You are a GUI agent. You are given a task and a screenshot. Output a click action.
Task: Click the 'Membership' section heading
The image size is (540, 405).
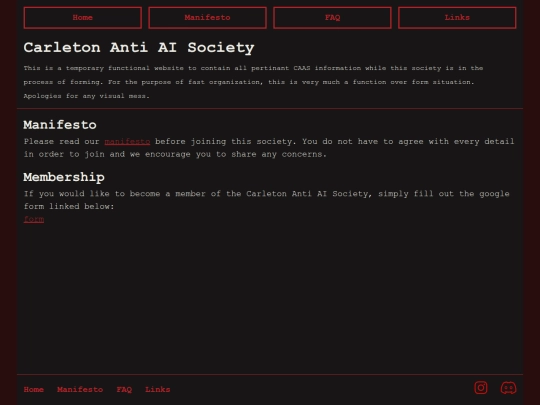tap(64, 177)
